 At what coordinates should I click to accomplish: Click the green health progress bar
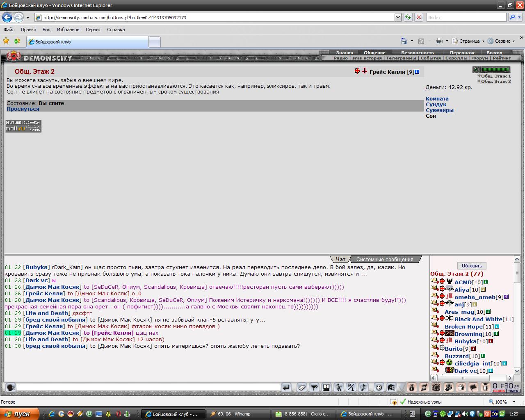tap(495, 69)
